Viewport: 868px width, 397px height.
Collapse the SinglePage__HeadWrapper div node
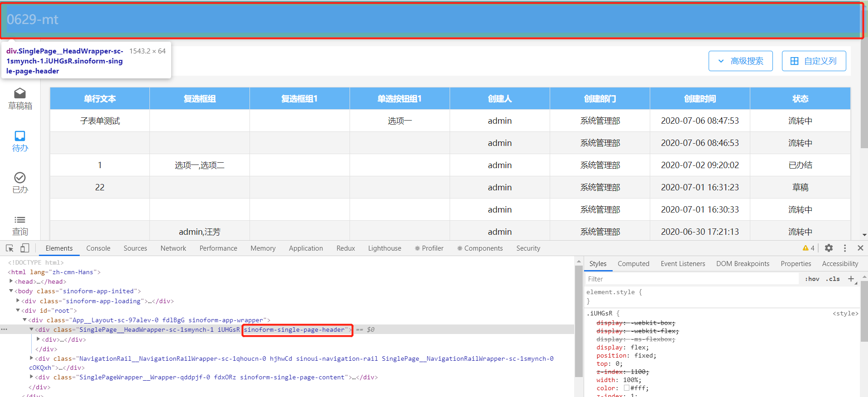coord(31,329)
